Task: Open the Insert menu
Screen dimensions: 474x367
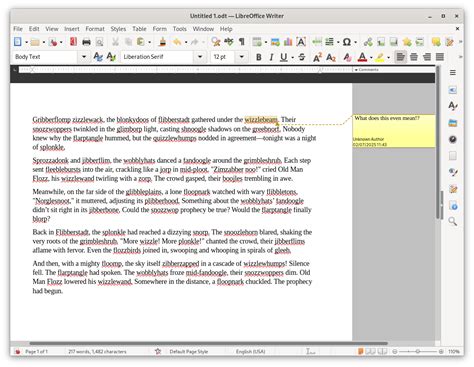Action: 72,29
